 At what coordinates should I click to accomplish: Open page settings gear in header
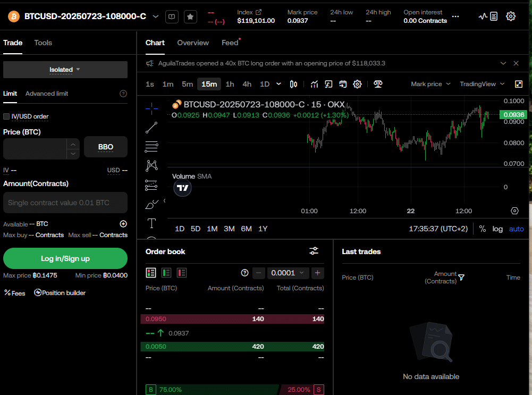coord(511,16)
